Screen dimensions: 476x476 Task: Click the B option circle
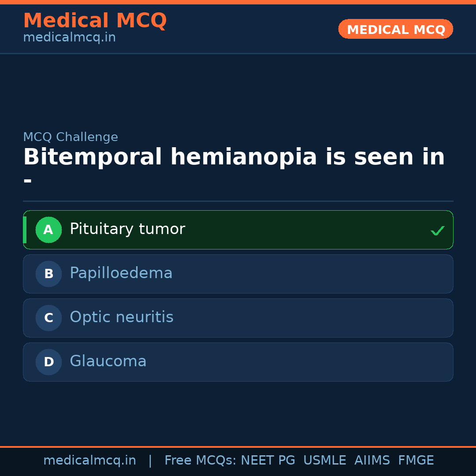[48, 274]
